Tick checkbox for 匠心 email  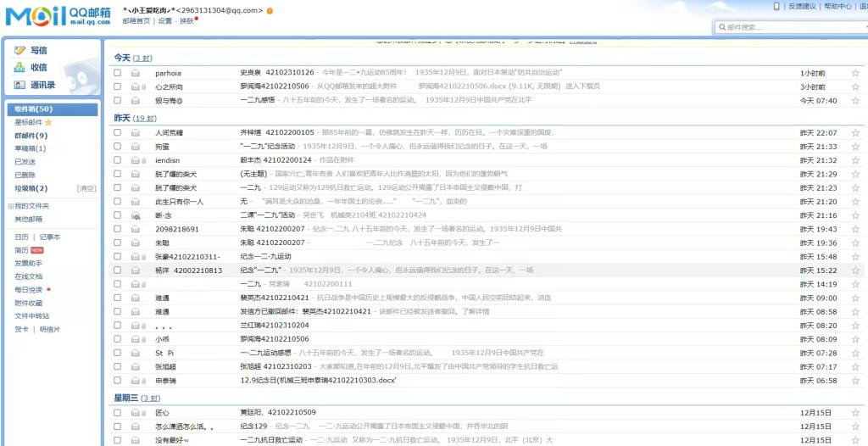(x=117, y=413)
